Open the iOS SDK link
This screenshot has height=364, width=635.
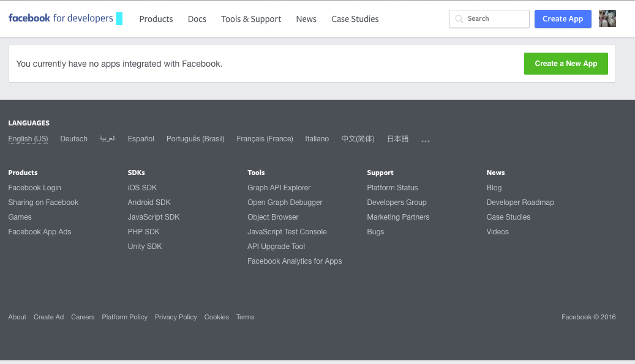pyautogui.click(x=142, y=188)
